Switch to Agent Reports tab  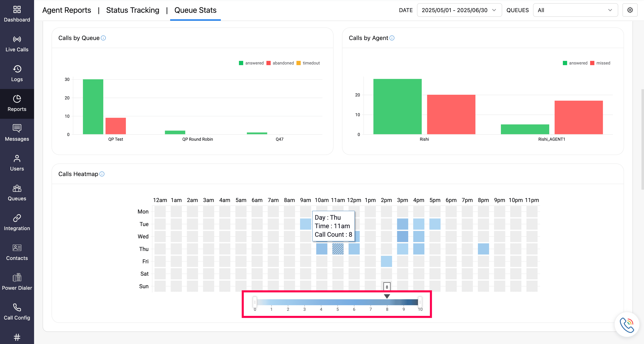point(66,10)
